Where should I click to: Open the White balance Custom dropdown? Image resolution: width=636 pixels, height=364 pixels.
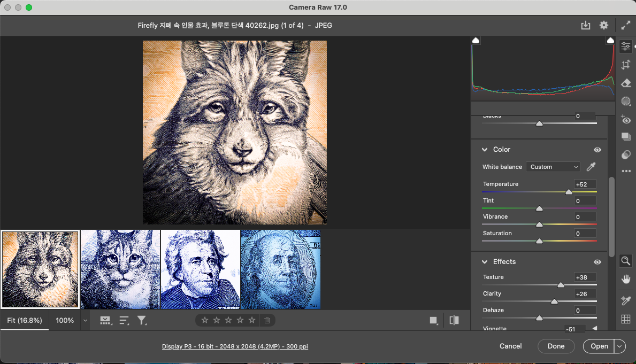[x=553, y=167]
